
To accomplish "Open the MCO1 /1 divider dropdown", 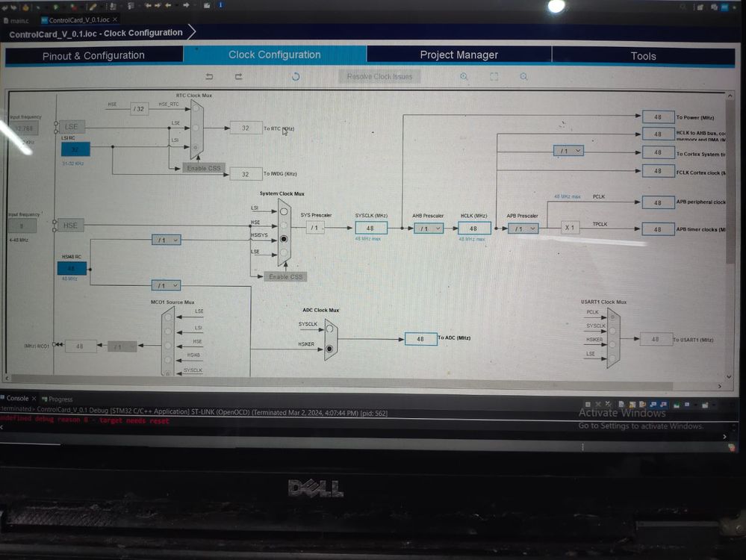I will pos(122,347).
